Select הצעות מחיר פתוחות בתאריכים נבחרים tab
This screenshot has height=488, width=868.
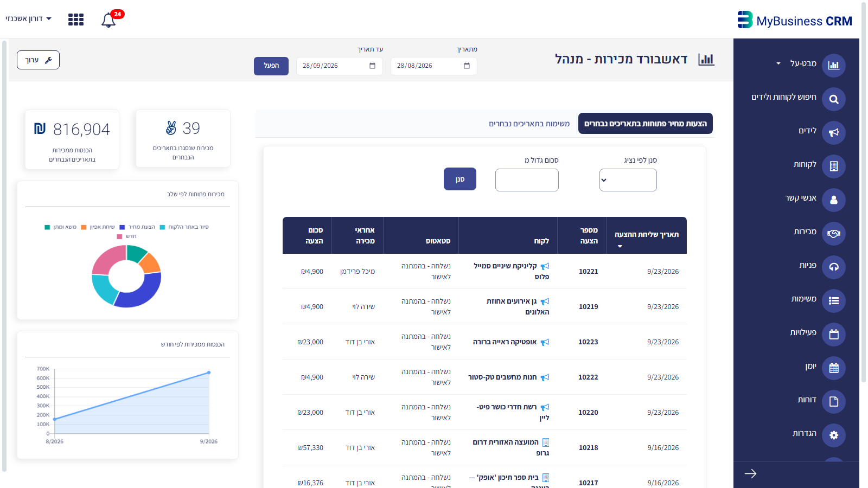click(646, 124)
